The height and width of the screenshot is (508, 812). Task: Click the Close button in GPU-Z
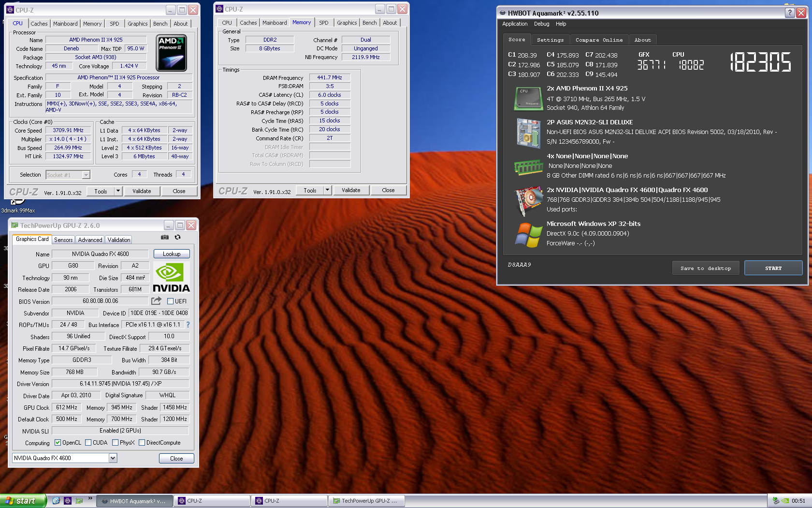coord(176,459)
